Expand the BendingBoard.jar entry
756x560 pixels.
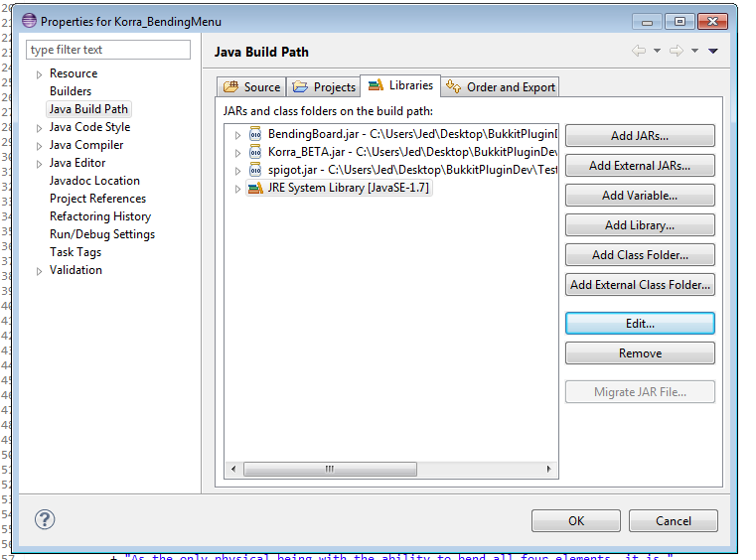click(x=237, y=135)
